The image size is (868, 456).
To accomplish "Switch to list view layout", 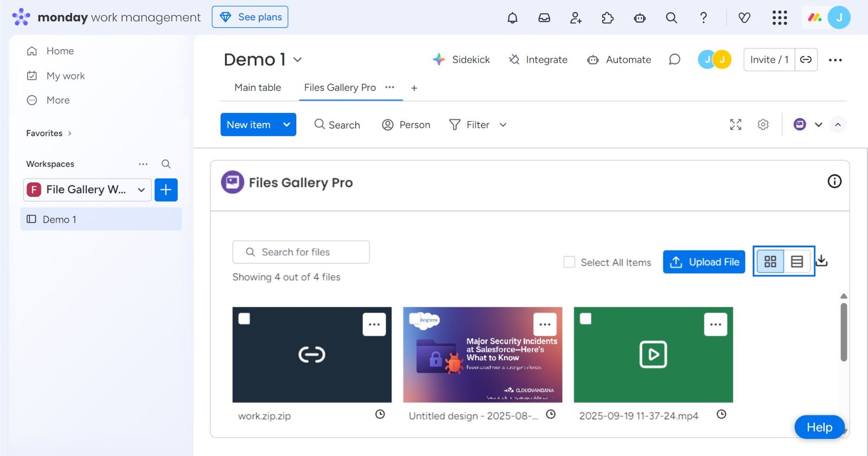I will coord(796,262).
